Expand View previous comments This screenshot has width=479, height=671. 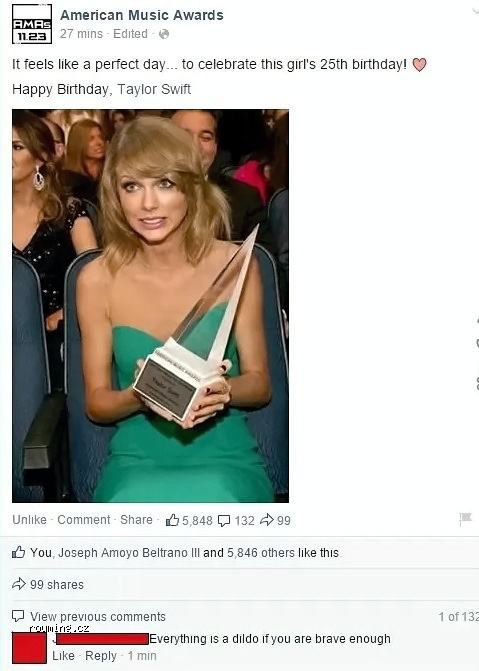coord(98,617)
